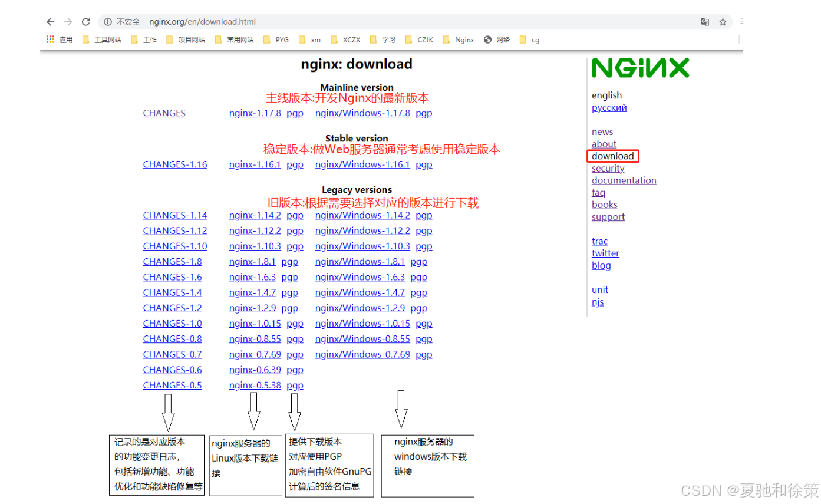Open the mainline CHANGES link
The image size is (821, 504).
pos(164,113)
